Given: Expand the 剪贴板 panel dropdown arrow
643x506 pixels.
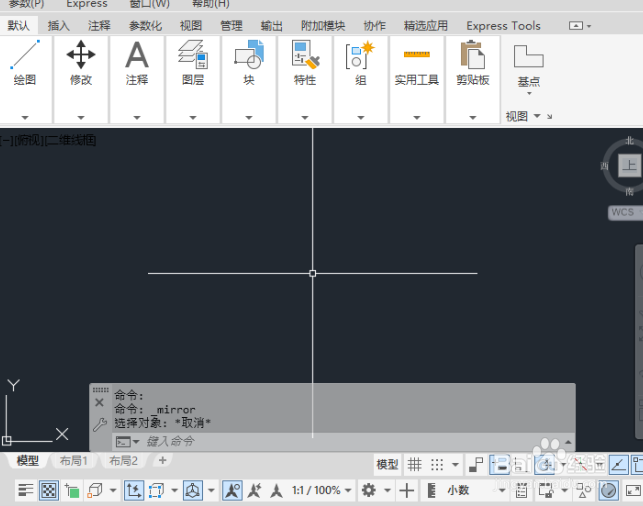Looking at the screenshot, I should pyautogui.click(x=472, y=118).
